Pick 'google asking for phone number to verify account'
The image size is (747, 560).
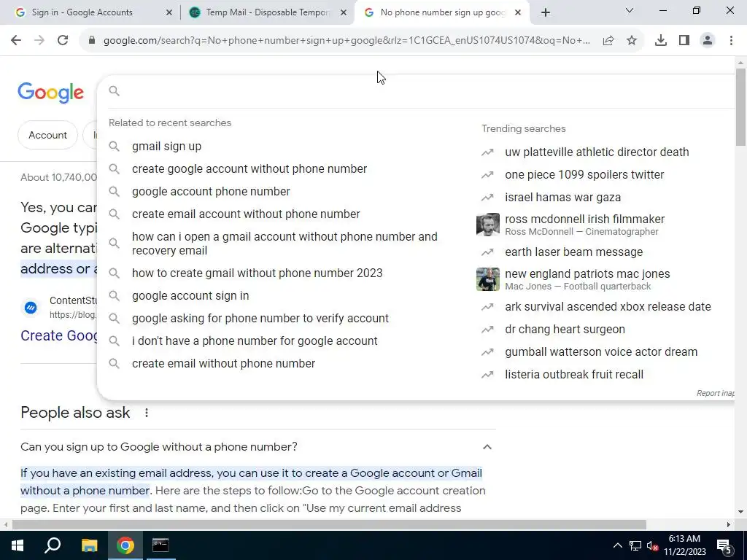260,319
